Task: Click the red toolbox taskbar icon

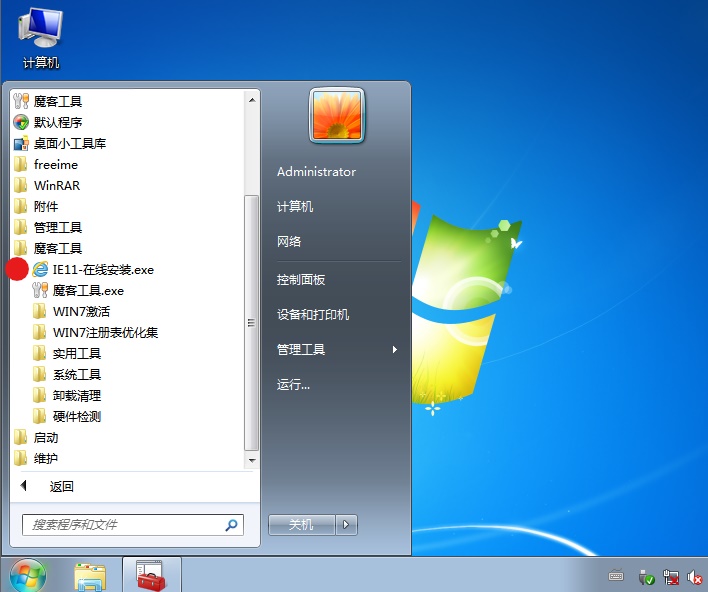Action: 151,576
